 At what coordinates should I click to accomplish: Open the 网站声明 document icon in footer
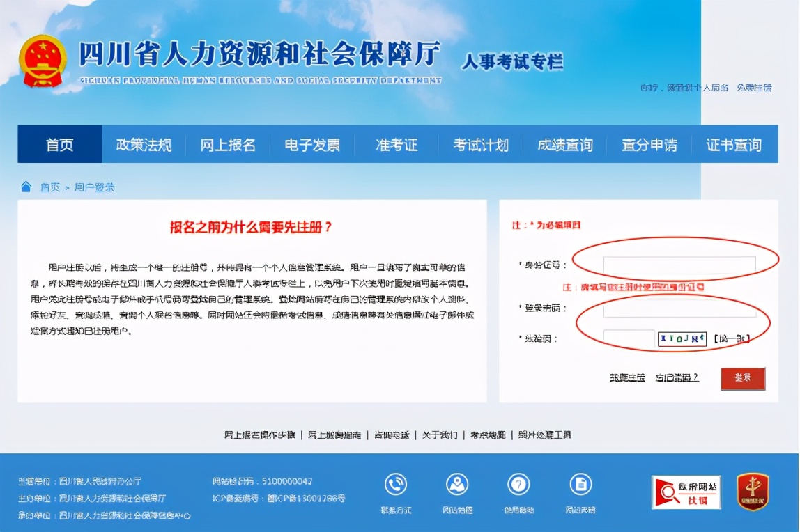tap(580, 484)
